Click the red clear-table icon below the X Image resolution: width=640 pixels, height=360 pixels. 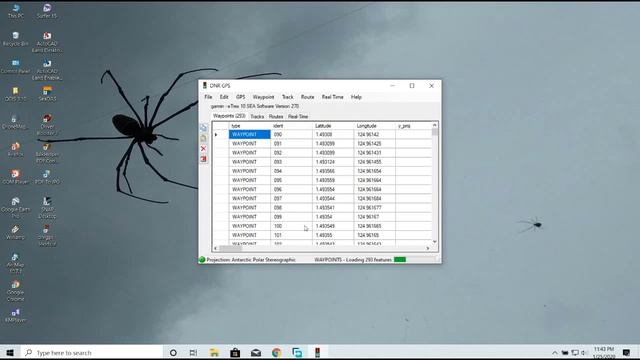[x=203, y=159]
